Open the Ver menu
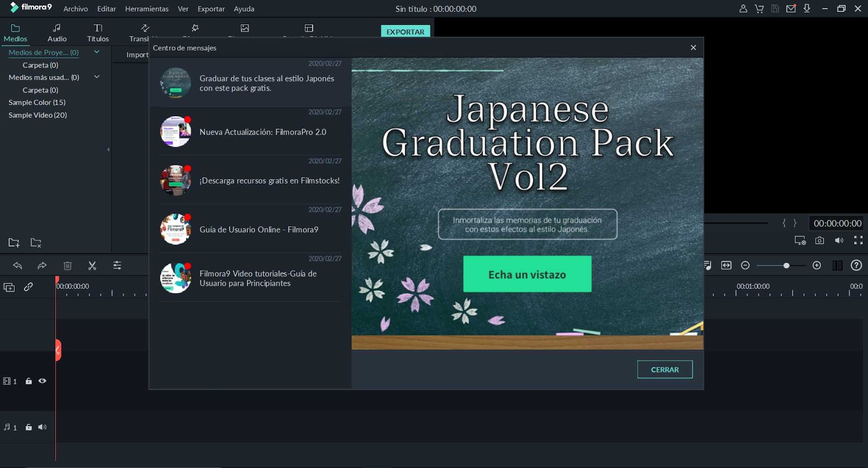The height and width of the screenshot is (468, 868). (183, 9)
